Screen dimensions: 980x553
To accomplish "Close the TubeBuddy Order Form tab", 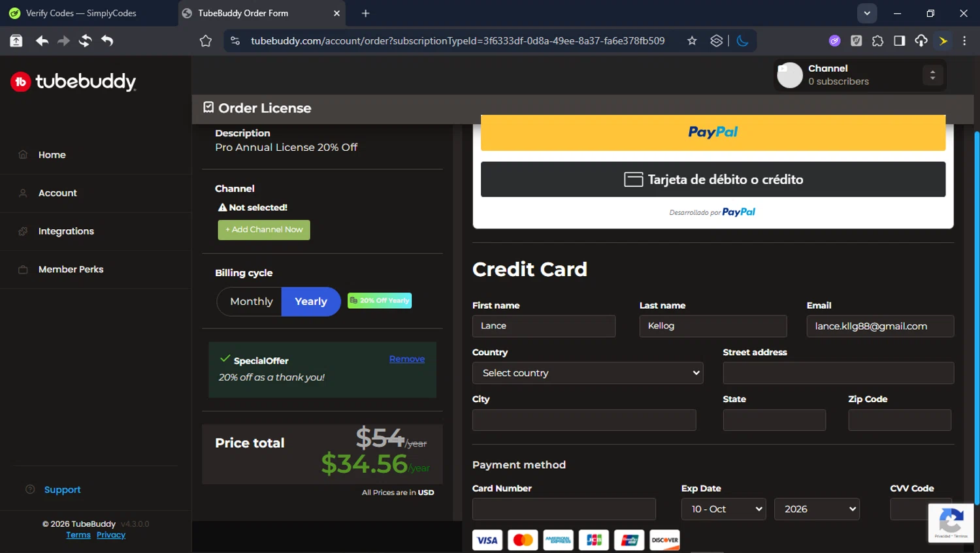I will click(336, 13).
